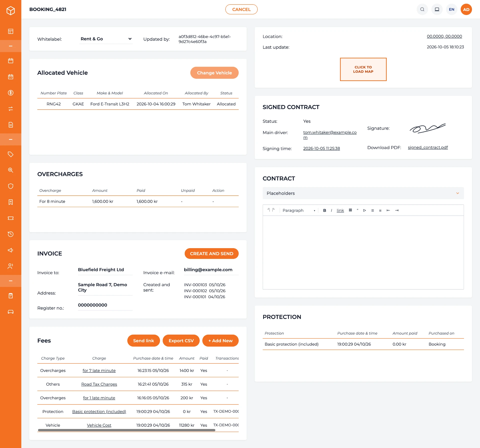Click the search icon in top bar

coord(422,10)
